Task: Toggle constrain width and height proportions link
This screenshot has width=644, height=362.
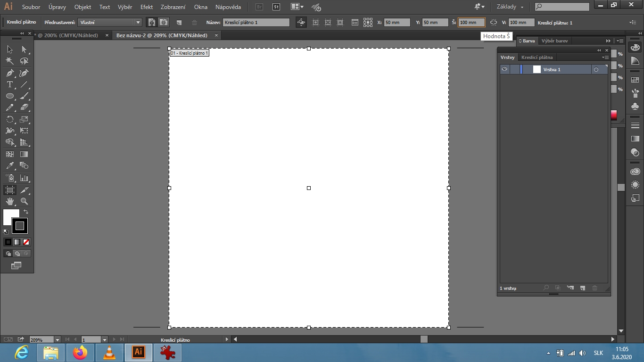Action: 494,23
